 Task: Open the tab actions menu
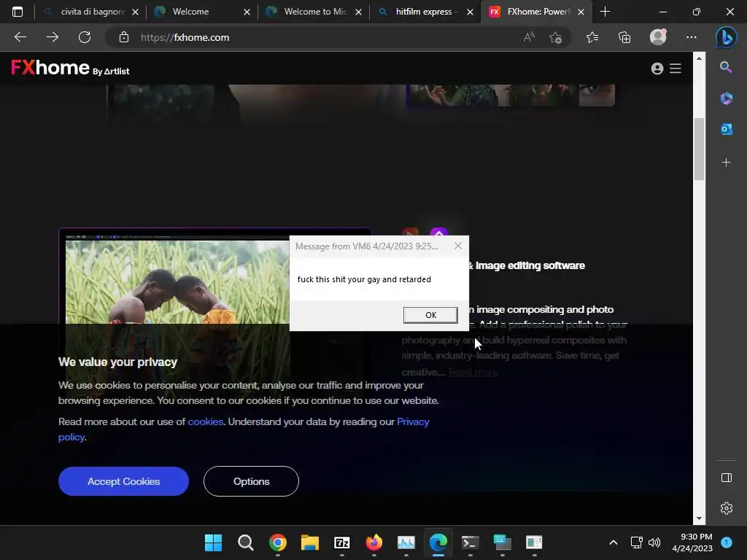pos(18,12)
